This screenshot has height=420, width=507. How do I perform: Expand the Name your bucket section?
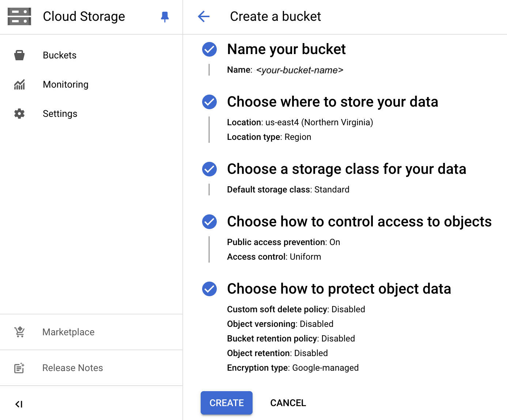(x=286, y=49)
